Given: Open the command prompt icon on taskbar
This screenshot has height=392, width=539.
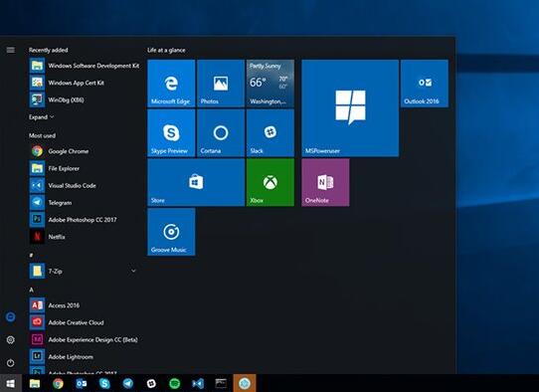Looking at the screenshot, I should pyautogui.click(x=221, y=383).
